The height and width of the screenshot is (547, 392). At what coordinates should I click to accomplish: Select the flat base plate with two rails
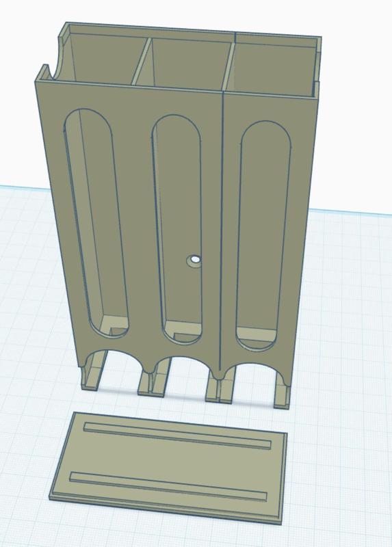(168, 468)
